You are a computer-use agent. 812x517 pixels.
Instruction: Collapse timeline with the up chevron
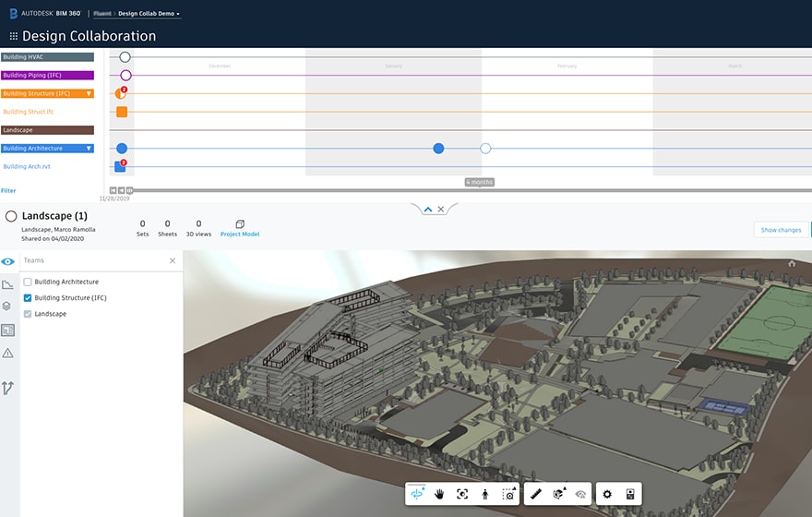click(428, 210)
